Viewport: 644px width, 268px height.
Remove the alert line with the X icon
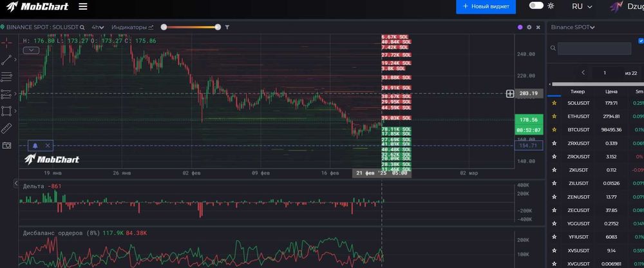(x=48, y=146)
